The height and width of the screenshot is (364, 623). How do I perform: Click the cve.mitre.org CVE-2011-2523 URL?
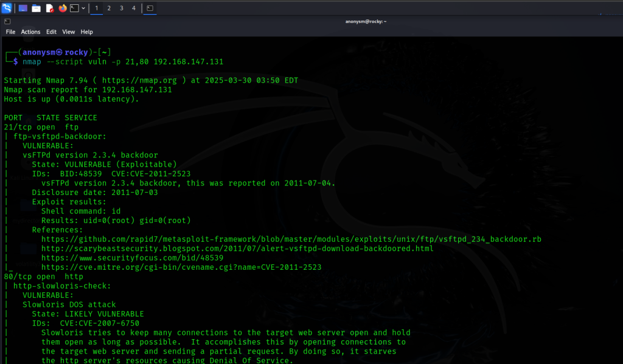181,267
